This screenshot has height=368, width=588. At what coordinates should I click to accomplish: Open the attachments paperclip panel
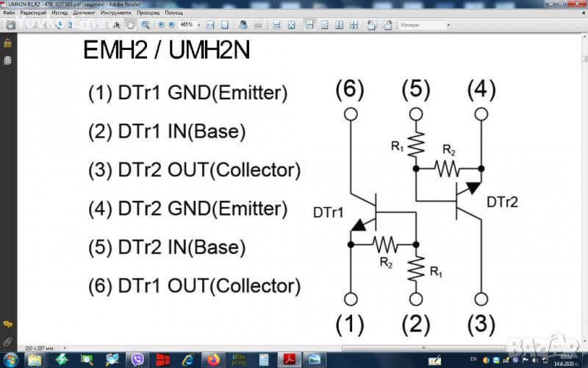7,342
